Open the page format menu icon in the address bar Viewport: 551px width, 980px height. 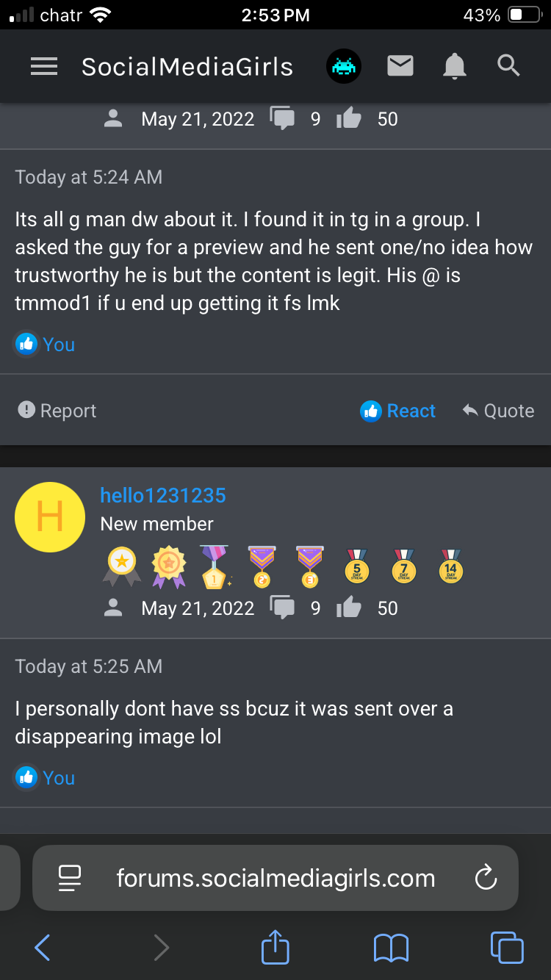(70, 878)
